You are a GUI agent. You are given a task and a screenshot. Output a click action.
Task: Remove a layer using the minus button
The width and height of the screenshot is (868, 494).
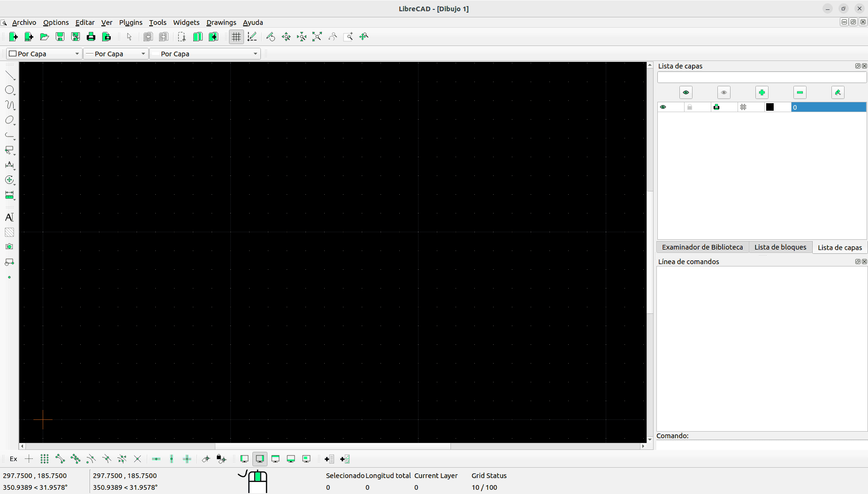pyautogui.click(x=799, y=92)
